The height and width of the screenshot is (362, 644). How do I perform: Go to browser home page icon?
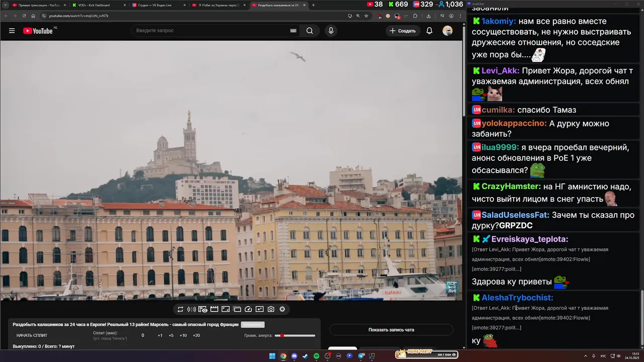coord(33,16)
